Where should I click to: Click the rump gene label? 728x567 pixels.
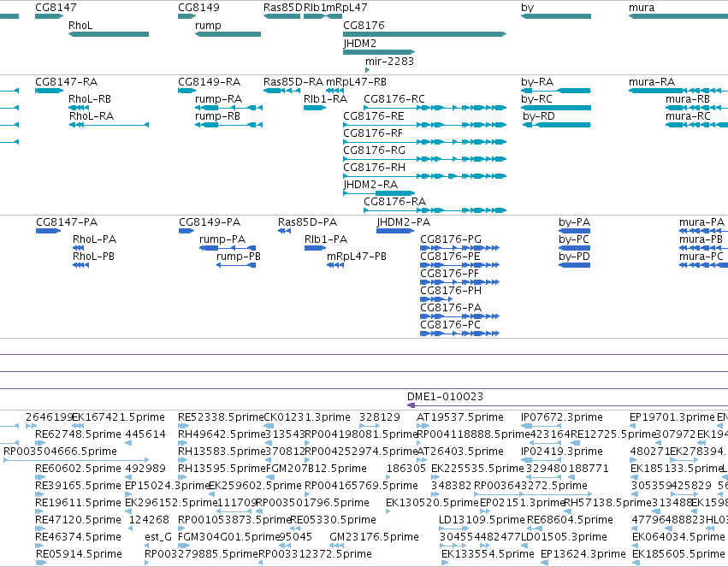(x=208, y=25)
